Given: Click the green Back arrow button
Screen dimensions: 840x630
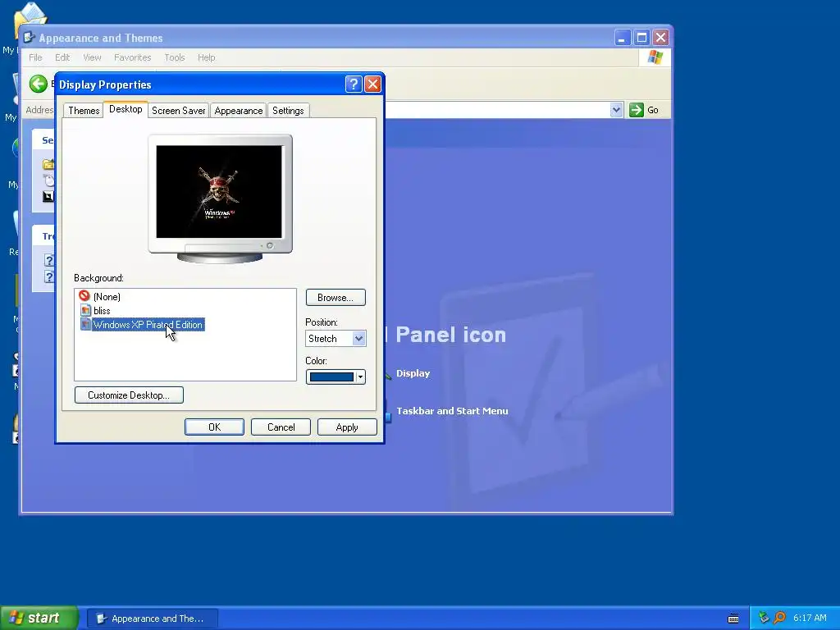Looking at the screenshot, I should [x=38, y=84].
